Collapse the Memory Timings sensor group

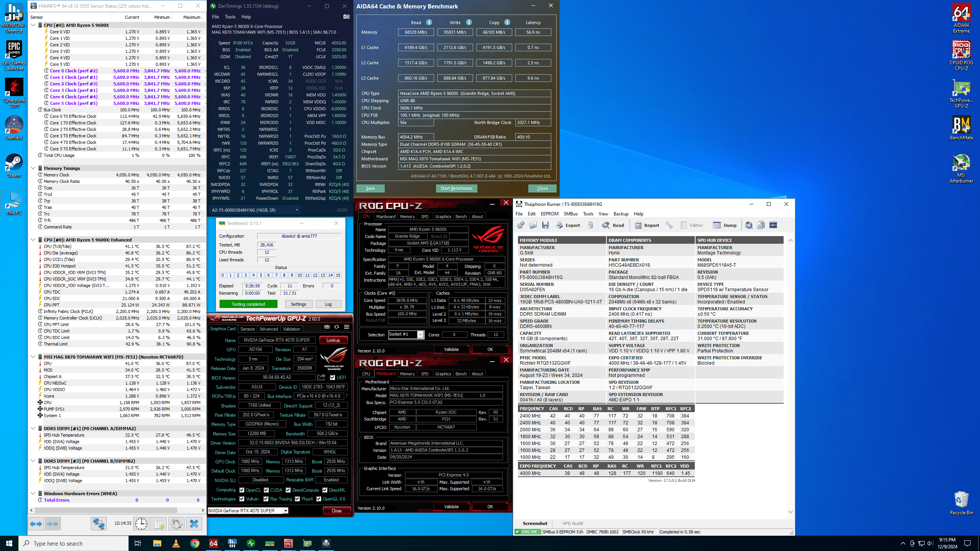(33, 168)
